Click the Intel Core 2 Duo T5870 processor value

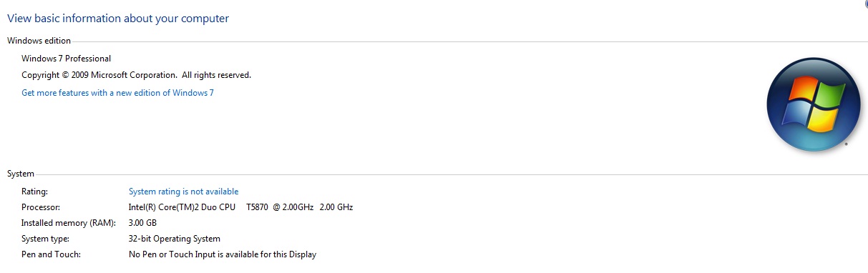point(240,207)
